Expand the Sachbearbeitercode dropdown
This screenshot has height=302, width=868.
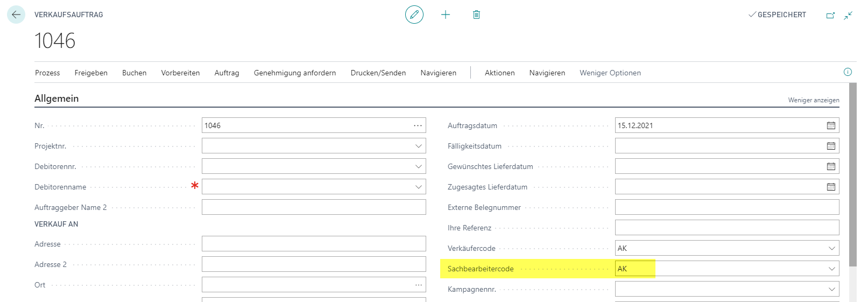831,269
